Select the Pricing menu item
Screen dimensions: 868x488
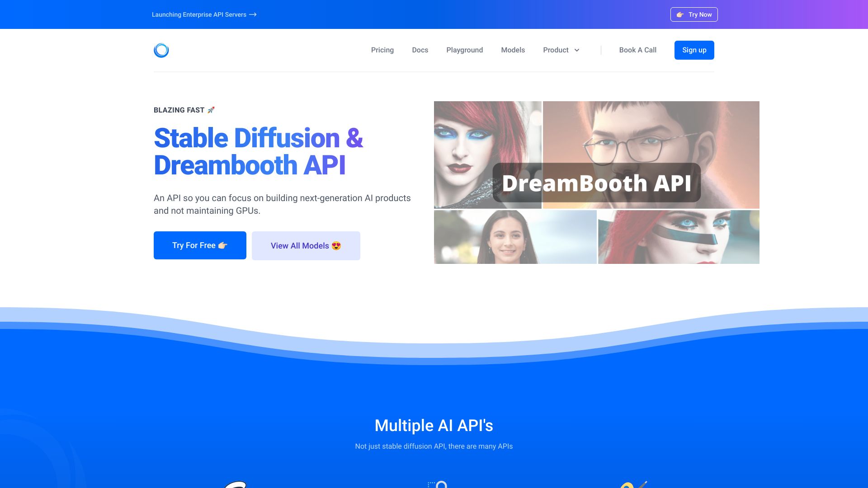(382, 50)
